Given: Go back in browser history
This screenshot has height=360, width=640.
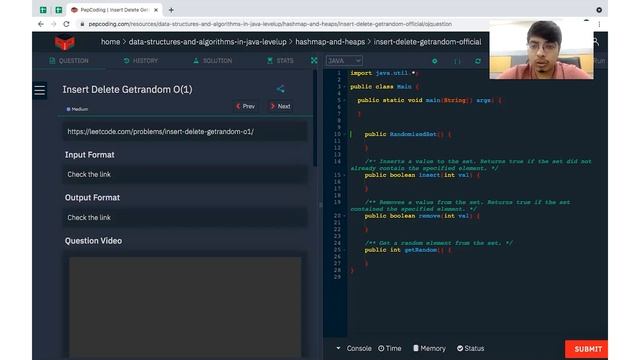Looking at the screenshot, I should pyautogui.click(x=41, y=24).
